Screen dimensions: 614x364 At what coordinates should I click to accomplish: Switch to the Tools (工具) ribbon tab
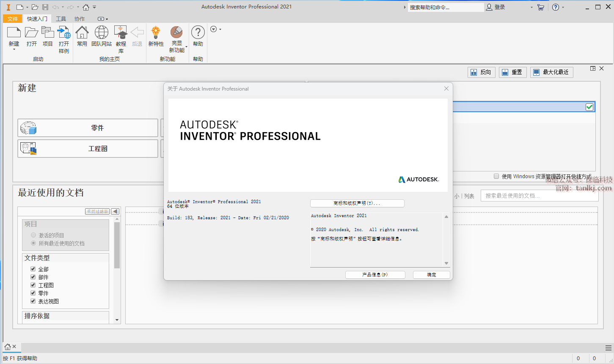[x=61, y=19]
